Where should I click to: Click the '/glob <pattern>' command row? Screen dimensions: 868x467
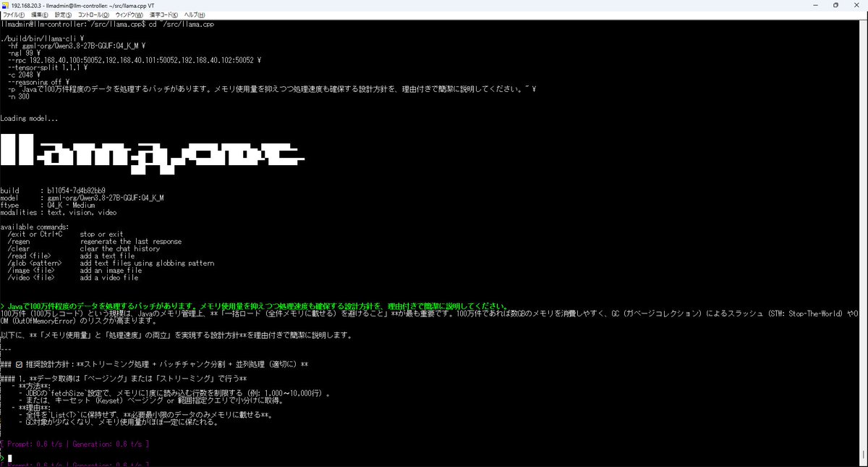coord(111,263)
